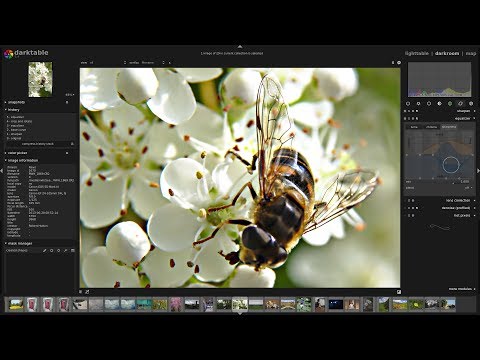This screenshot has height=360, width=480.
Task: Expand more modules list
Action: (x=462, y=289)
